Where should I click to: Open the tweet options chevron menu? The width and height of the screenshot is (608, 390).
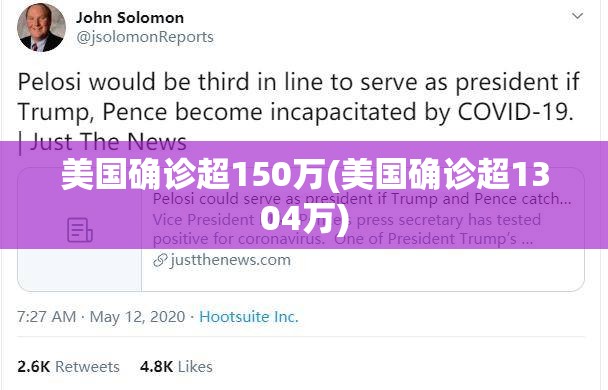pyautogui.click(x=577, y=16)
